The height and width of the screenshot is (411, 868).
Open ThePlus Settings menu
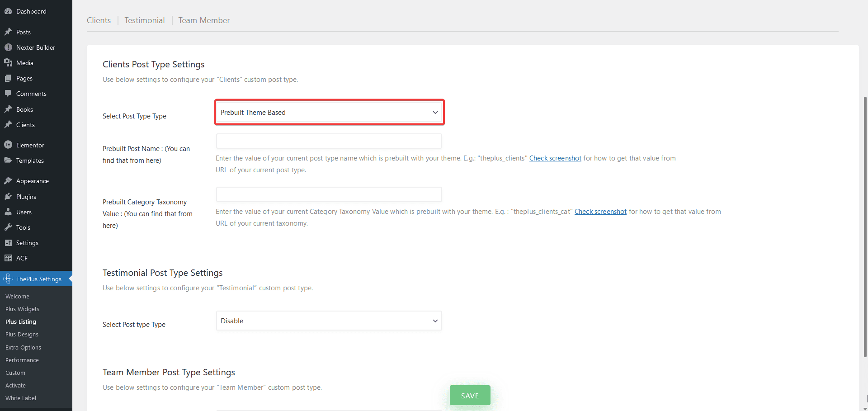36,279
